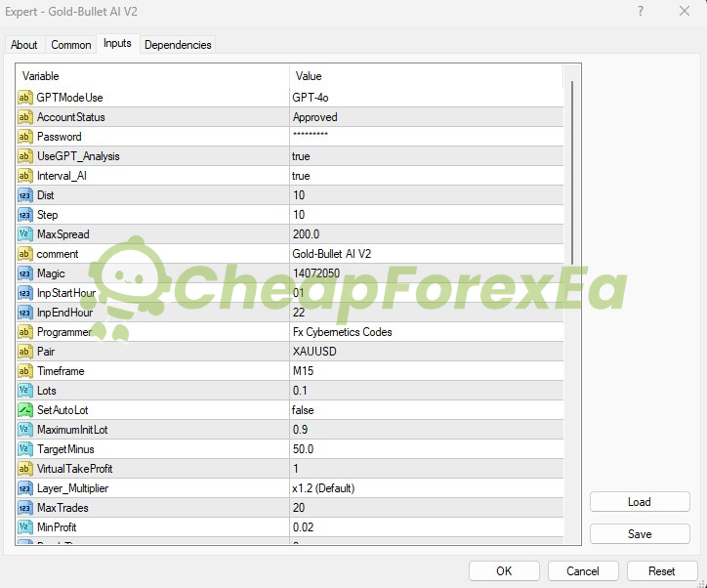Click the InpEndHour row icon
This screenshot has width=707, height=588.
pos(24,313)
